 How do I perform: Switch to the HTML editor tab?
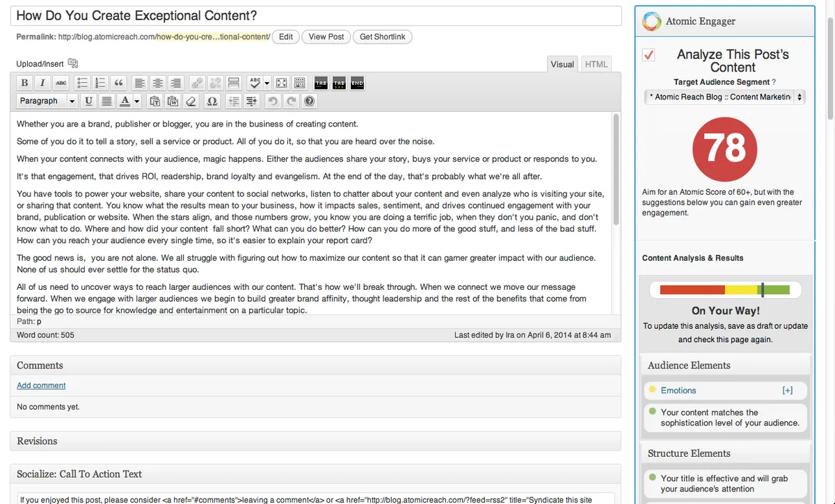[596, 64]
